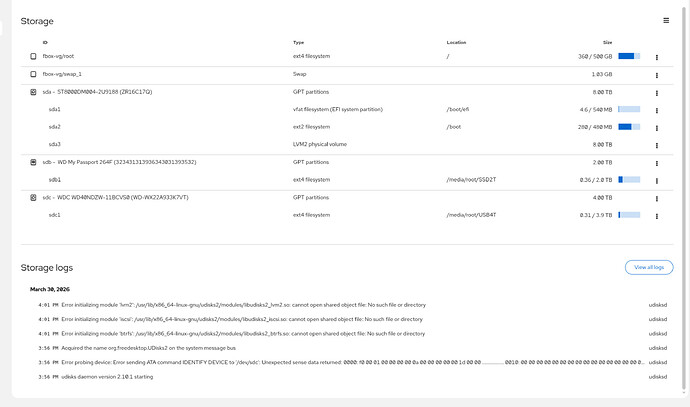Open the IDENTIFY DEVICE probing error log
Screen dimensions: 690x407
(x=352, y=362)
